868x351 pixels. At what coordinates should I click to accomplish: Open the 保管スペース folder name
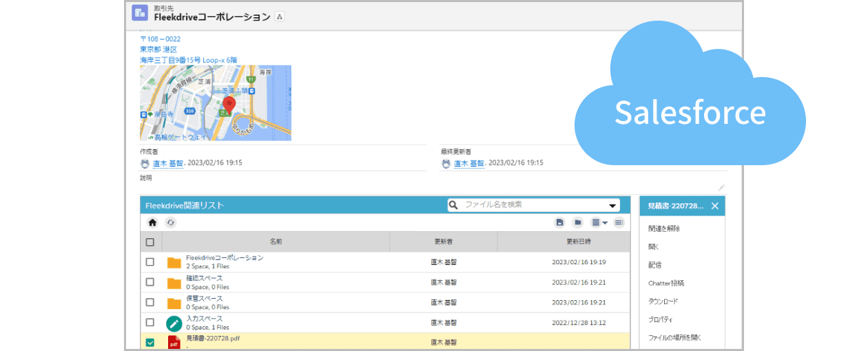[204, 299]
